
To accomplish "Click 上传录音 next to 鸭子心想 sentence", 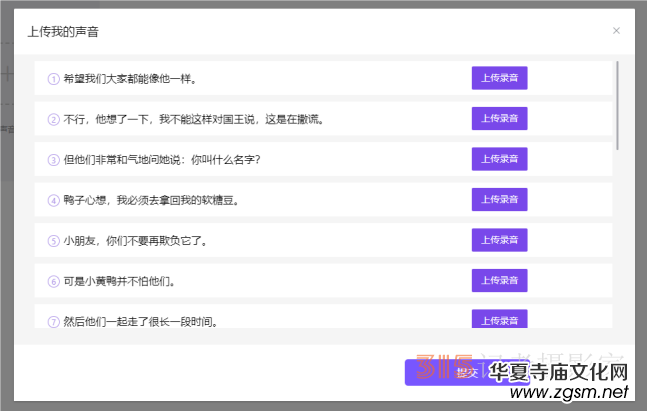I will coord(499,200).
